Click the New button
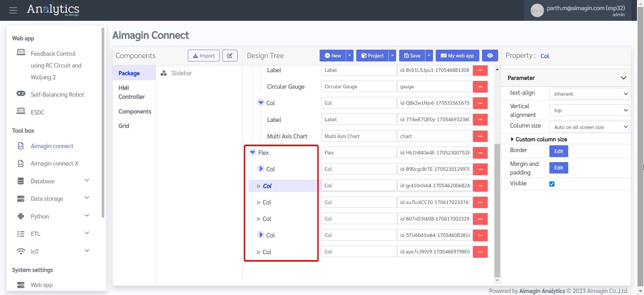Viewport: 644px width, 295px height. pyautogui.click(x=333, y=56)
